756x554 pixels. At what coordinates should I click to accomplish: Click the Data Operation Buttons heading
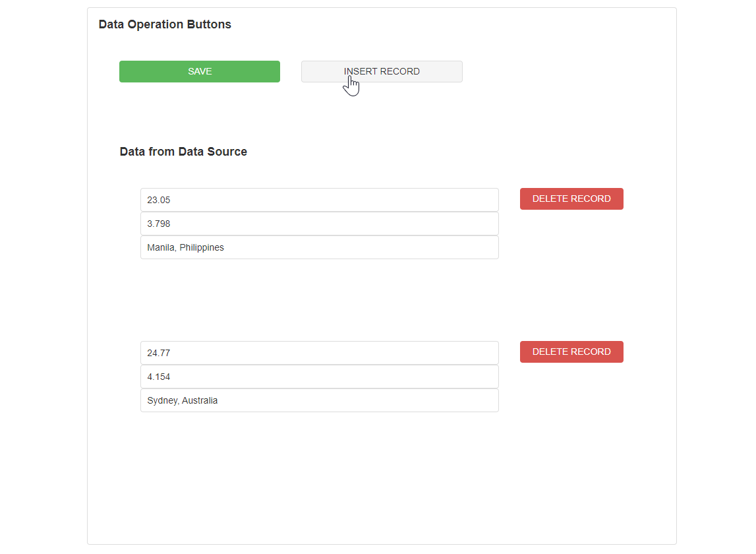point(165,24)
